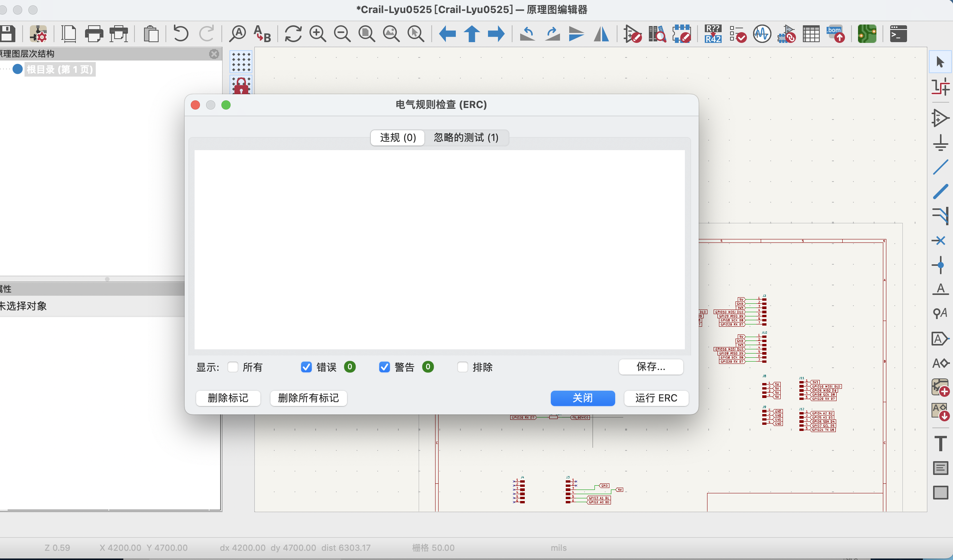Add a text box tool
The image size is (953, 560).
[x=940, y=468]
